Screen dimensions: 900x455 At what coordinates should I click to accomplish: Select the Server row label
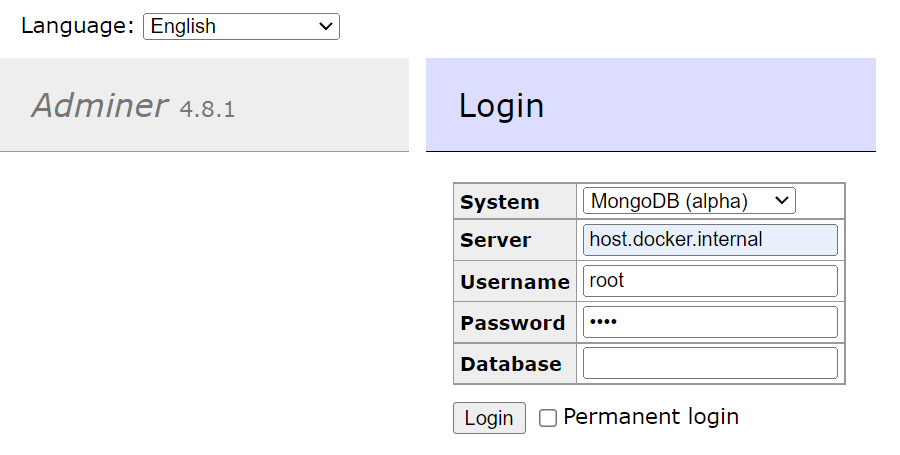(x=496, y=241)
